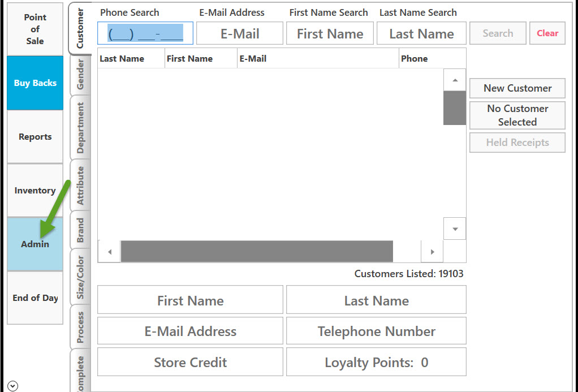Open the Buy Backs section

click(x=35, y=83)
